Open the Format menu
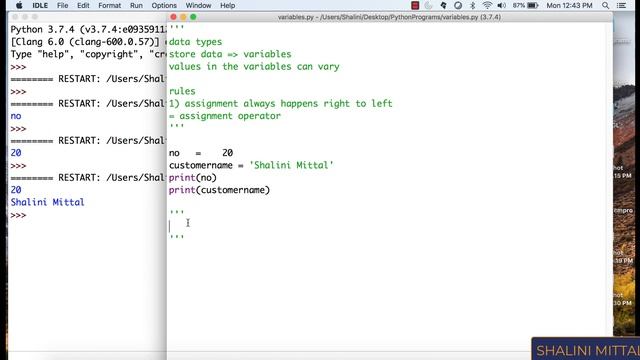The width and height of the screenshot is (640, 360). pyautogui.click(x=109, y=5)
